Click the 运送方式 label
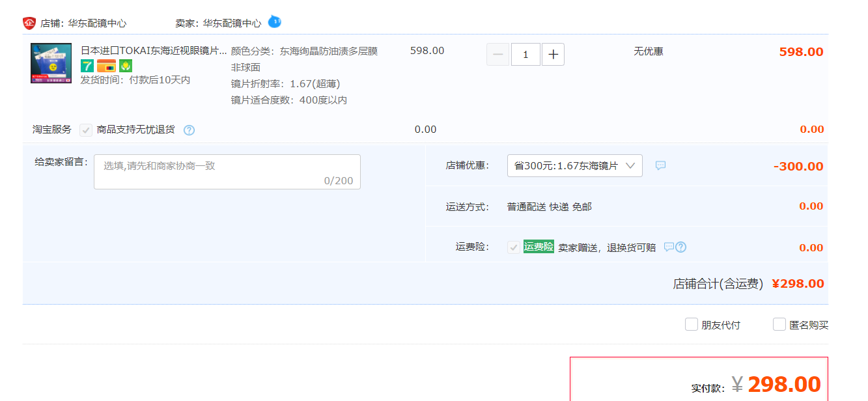This screenshot has width=868, height=401. pos(467,207)
